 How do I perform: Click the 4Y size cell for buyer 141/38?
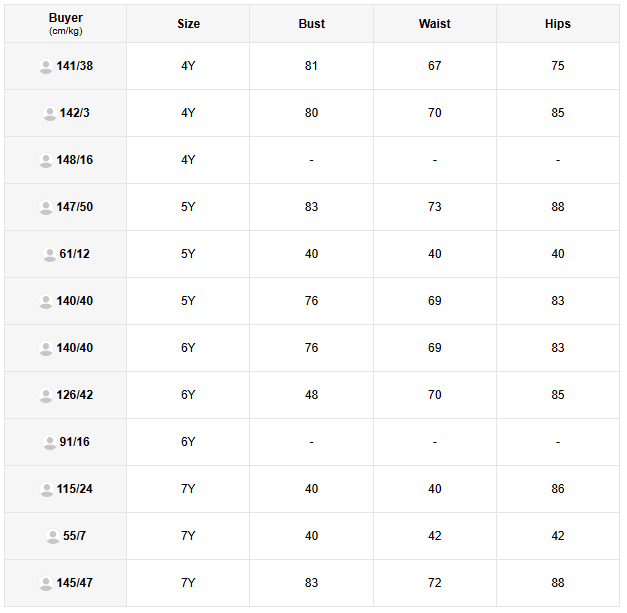tap(188, 66)
